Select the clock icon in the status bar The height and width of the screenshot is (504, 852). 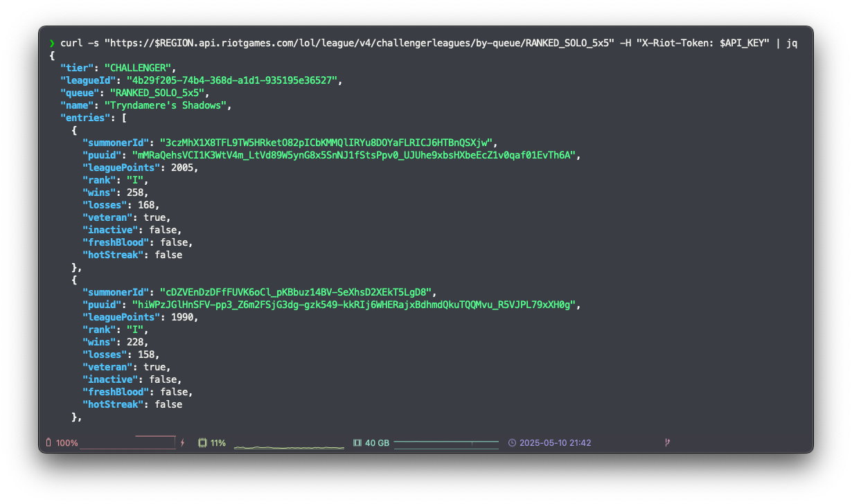click(513, 442)
